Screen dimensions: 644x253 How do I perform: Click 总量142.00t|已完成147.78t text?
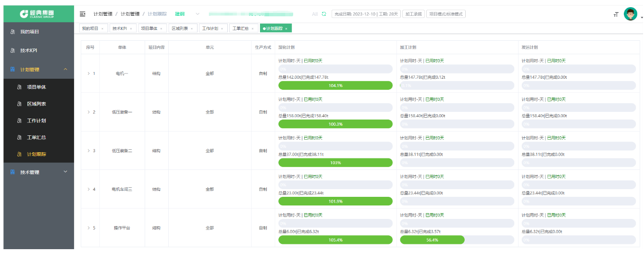pos(304,77)
